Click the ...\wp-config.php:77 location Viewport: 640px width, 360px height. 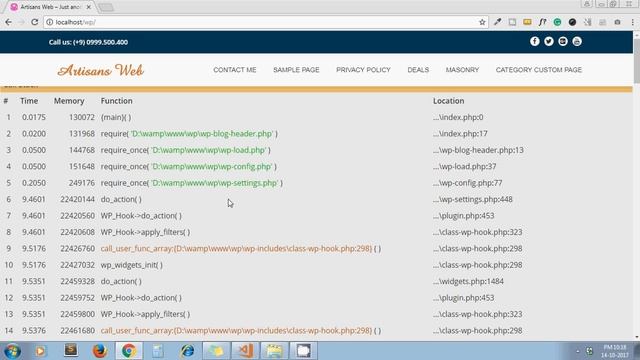click(x=468, y=183)
